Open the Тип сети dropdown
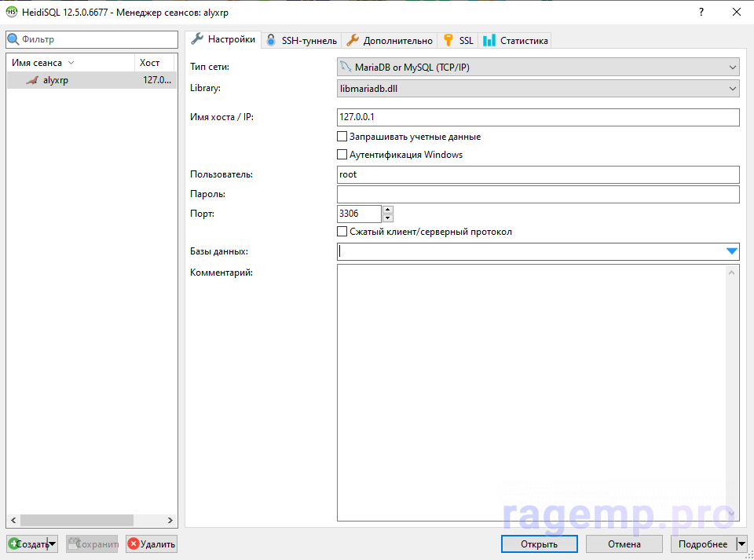The width and height of the screenshot is (754, 560). [538, 68]
